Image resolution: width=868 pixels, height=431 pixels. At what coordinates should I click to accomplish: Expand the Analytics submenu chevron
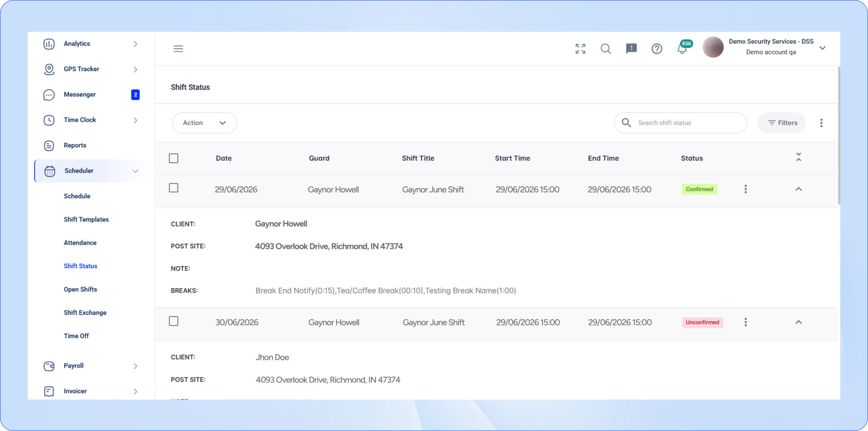136,44
